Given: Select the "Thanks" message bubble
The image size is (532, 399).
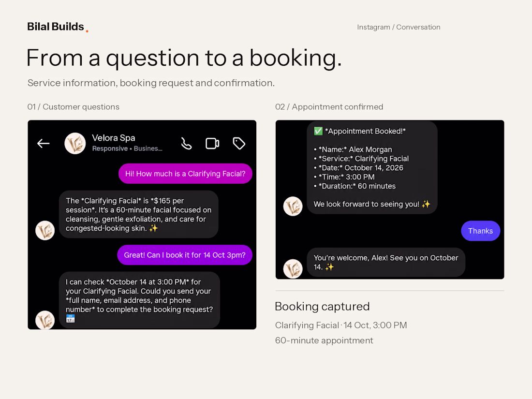Looking at the screenshot, I should click(480, 231).
